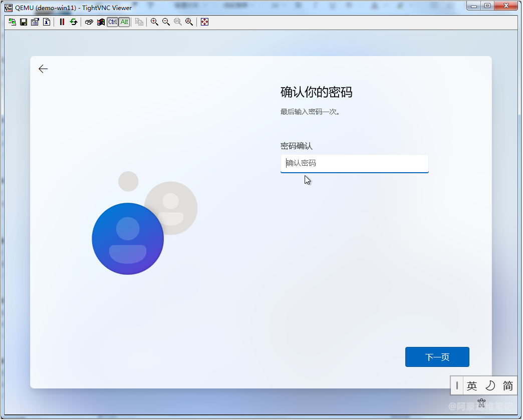The height and width of the screenshot is (420, 523).
Task: Zoom in on the remote display
Action: pos(154,22)
